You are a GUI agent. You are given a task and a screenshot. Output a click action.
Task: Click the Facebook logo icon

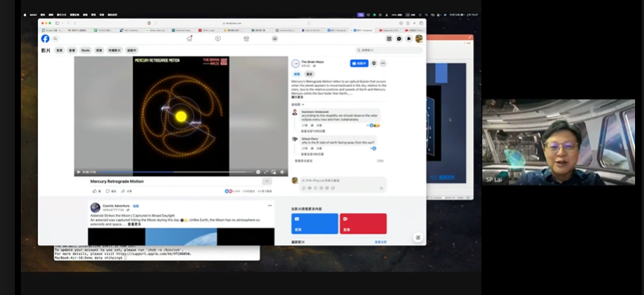[x=45, y=39]
